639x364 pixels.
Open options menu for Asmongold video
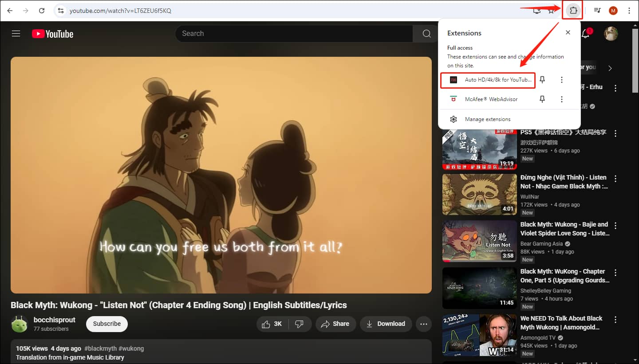[615, 320]
